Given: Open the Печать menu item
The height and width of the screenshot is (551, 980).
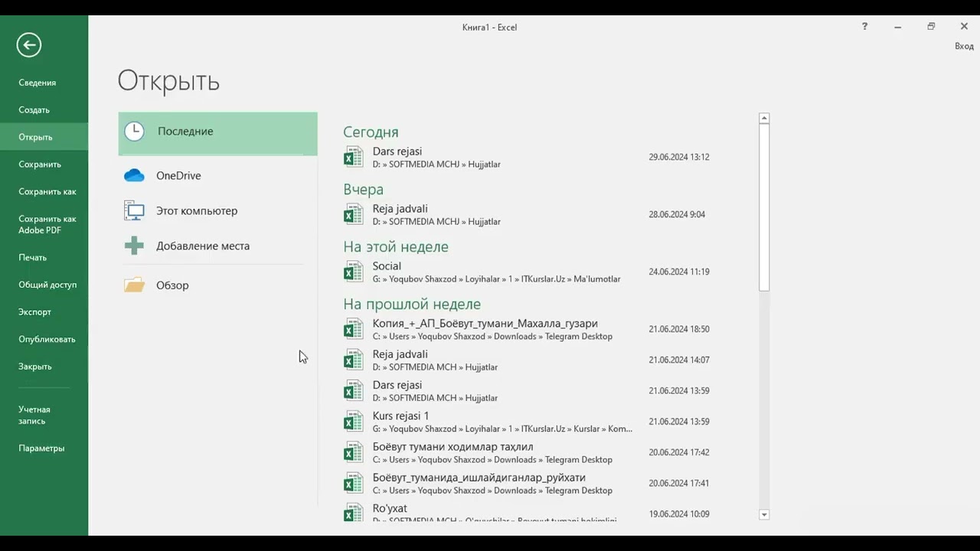Looking at the screenshot, I should pos(33,258).
